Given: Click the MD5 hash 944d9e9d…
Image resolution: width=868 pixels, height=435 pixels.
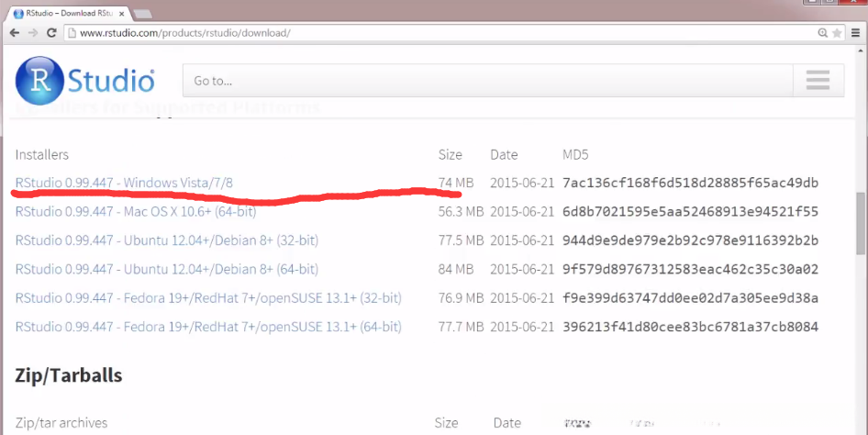Looking at the screenshot, I should (690, 240).
